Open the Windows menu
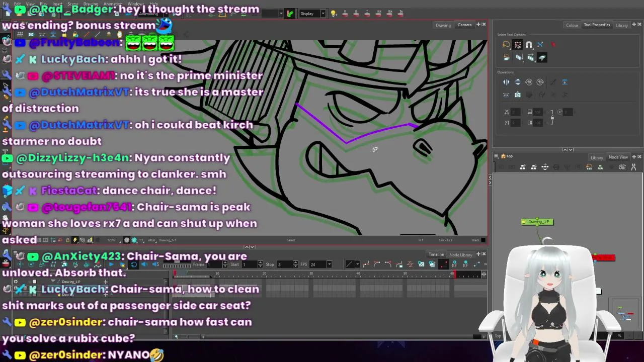This screenshot has height=362, width=644. (x=136, y=4)
